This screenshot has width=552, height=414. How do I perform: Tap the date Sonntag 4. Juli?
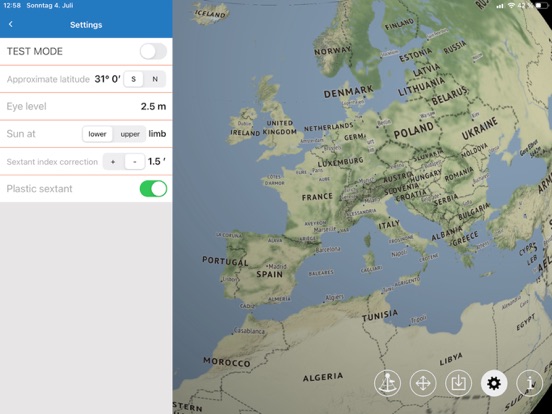(50, 6)
